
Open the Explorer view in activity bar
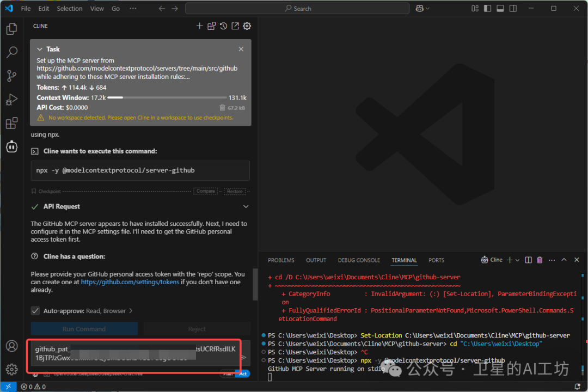[x=11, y=29]
